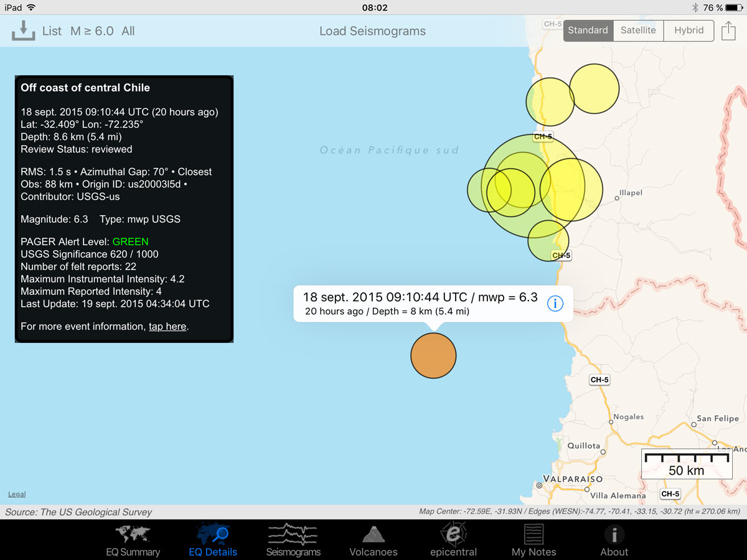Change the M ≥ 6.0 magnitude filter
This screenshot has height=560, width=747.
[92, 31]
